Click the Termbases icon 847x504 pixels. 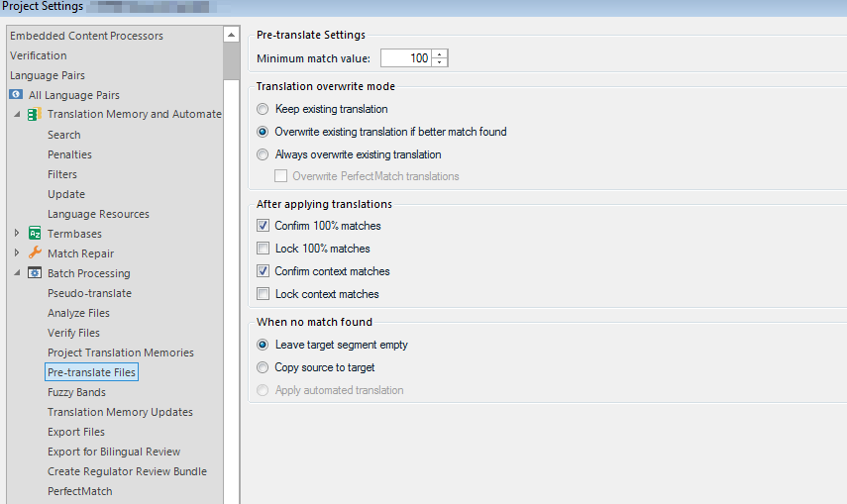(35, 234)
